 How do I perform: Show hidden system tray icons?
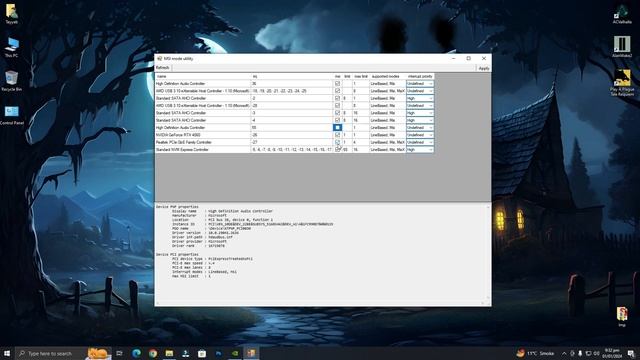564,353
